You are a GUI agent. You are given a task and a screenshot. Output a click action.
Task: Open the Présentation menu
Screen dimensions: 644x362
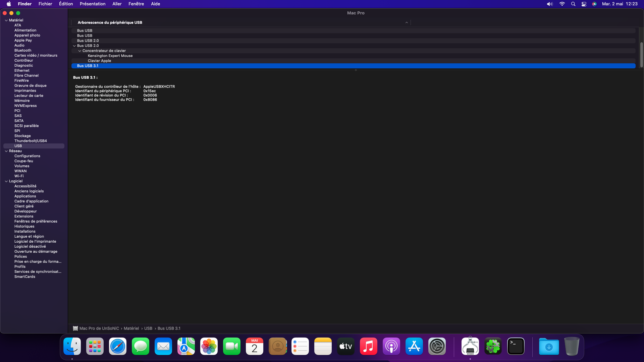93,4
